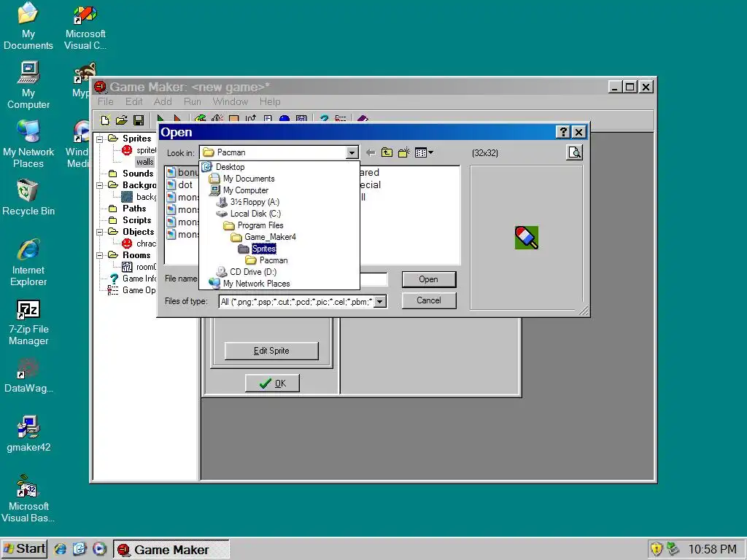
Task: Collapse the Backgrounds tree node
Action: click(x=99, y=185)
